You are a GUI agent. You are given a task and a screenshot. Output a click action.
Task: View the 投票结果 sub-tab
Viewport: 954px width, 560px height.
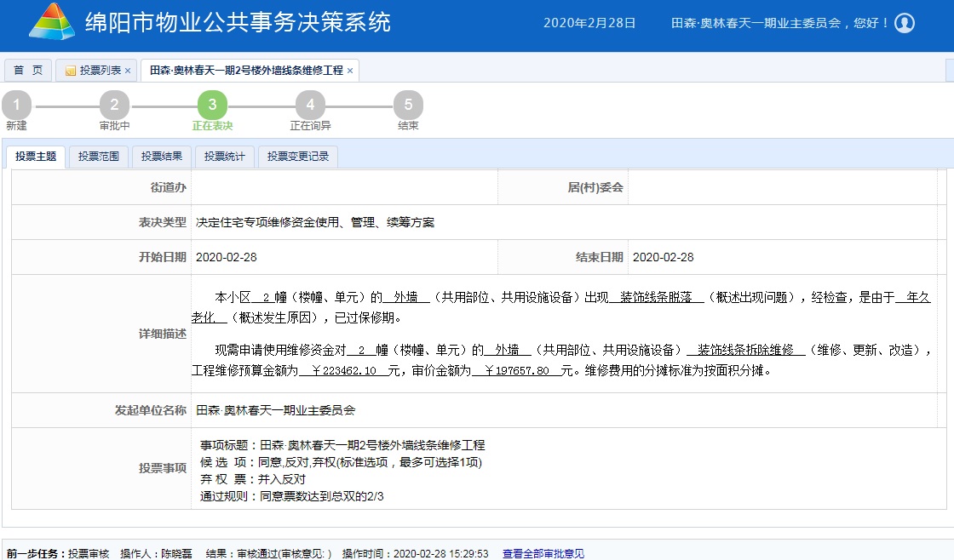coord(162,157)
